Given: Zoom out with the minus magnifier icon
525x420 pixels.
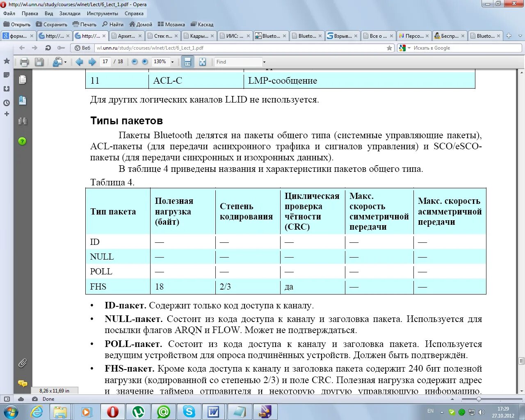Looking at the screenshot, I should 135,62.
